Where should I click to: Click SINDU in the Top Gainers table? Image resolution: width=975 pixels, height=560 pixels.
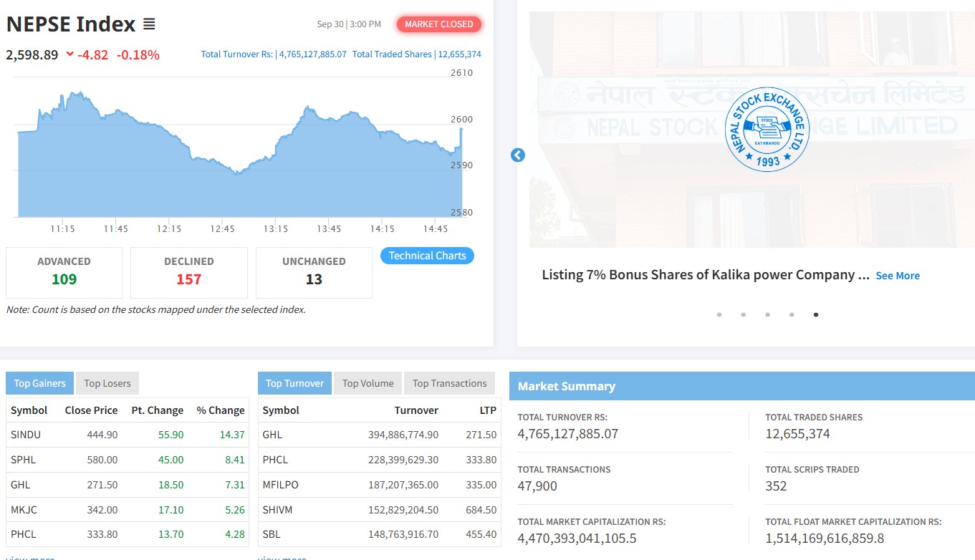(x=26, y=435)
